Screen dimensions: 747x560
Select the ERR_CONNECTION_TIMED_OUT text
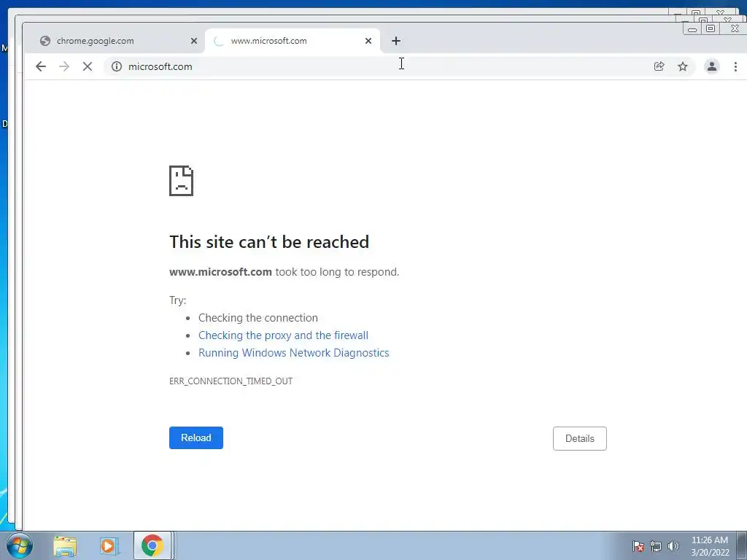click(231, 381)
